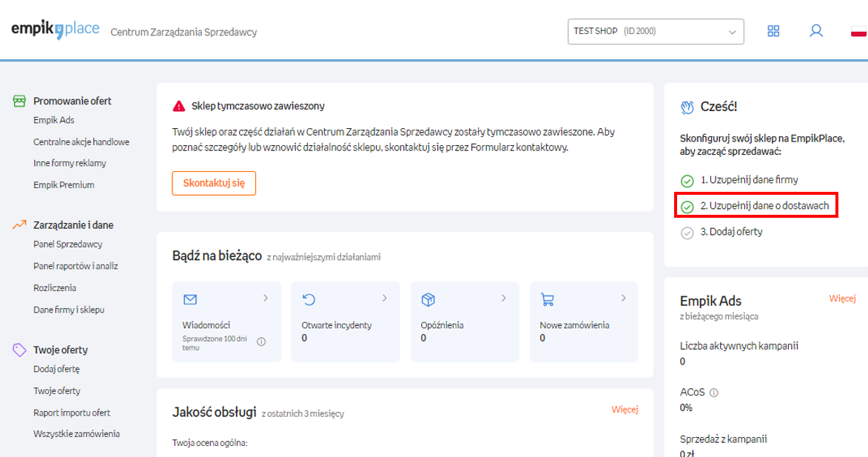868x457 pixels.
Task: Open the user account profile icon
Action: [816, 31]
